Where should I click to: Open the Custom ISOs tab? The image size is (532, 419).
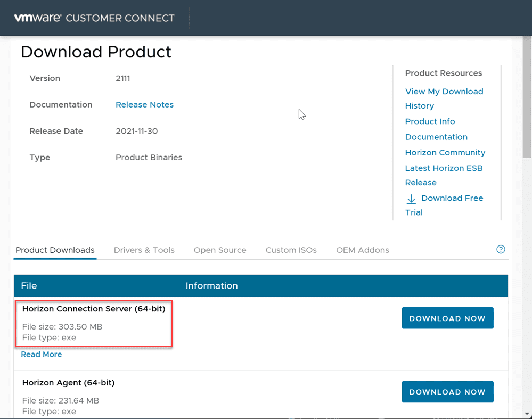click(x=291, y=250)
